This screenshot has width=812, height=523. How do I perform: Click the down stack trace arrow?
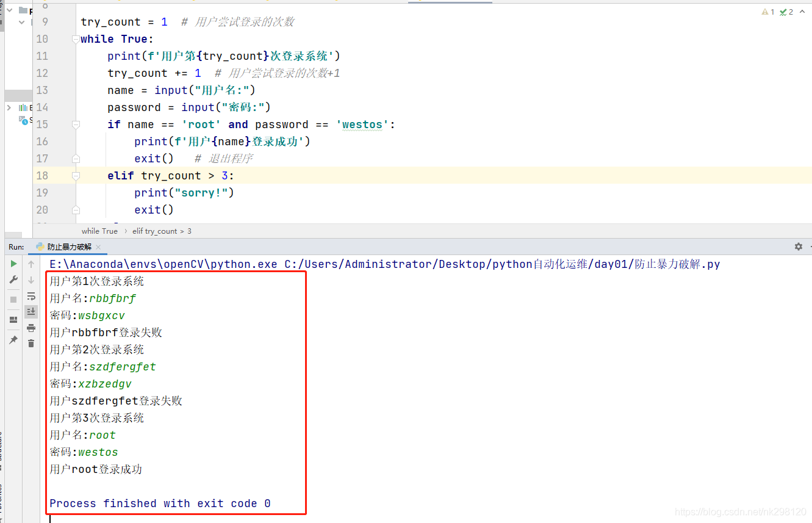coord(31,280)
